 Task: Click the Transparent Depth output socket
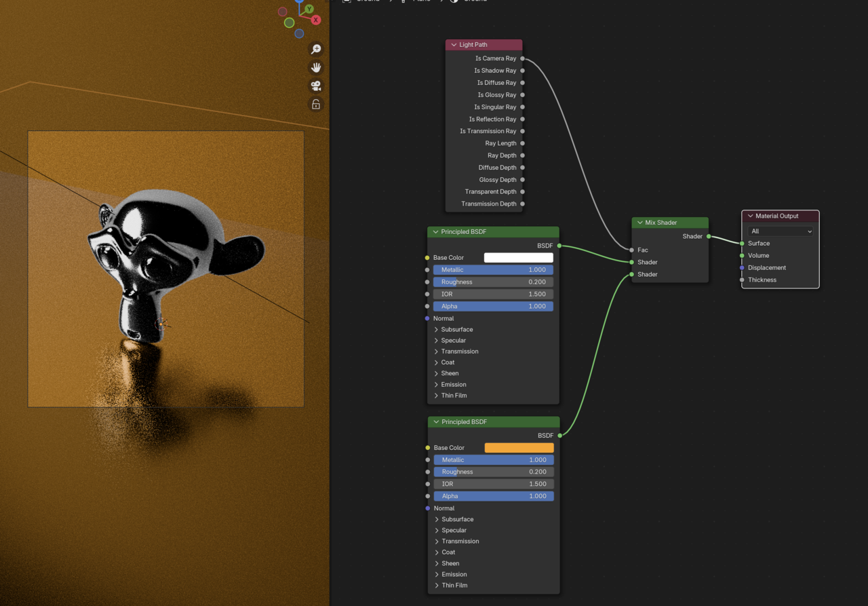tap(522, 192)
